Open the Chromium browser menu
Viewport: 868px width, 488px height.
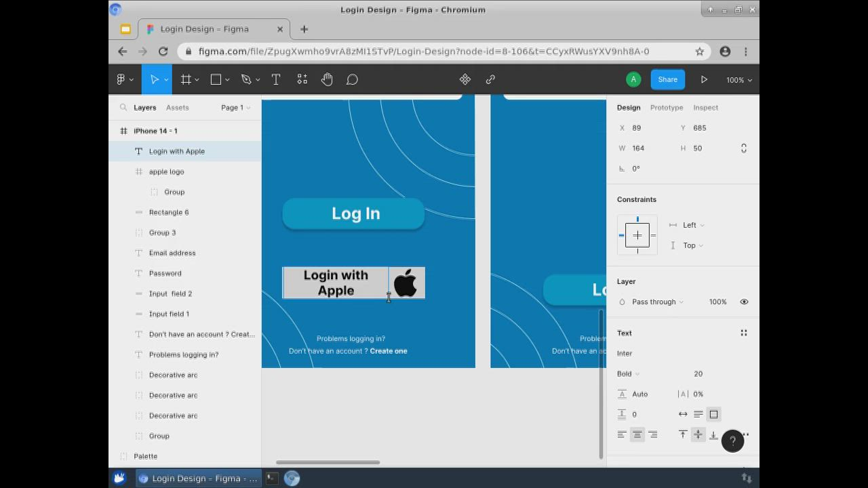tap(745, 51)
